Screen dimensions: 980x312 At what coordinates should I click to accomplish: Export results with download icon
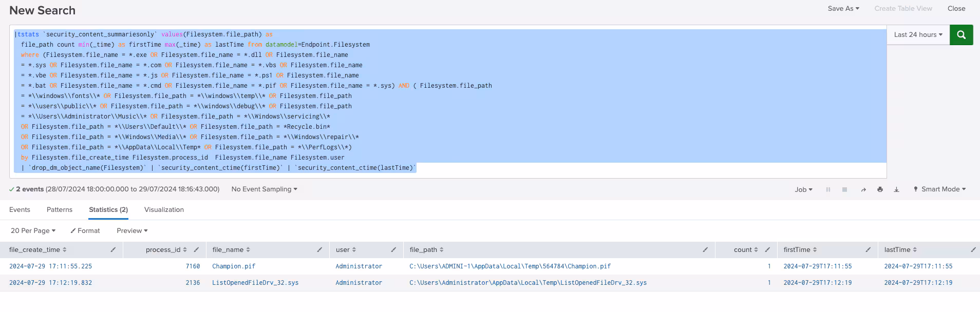click(x=896, y=190)
